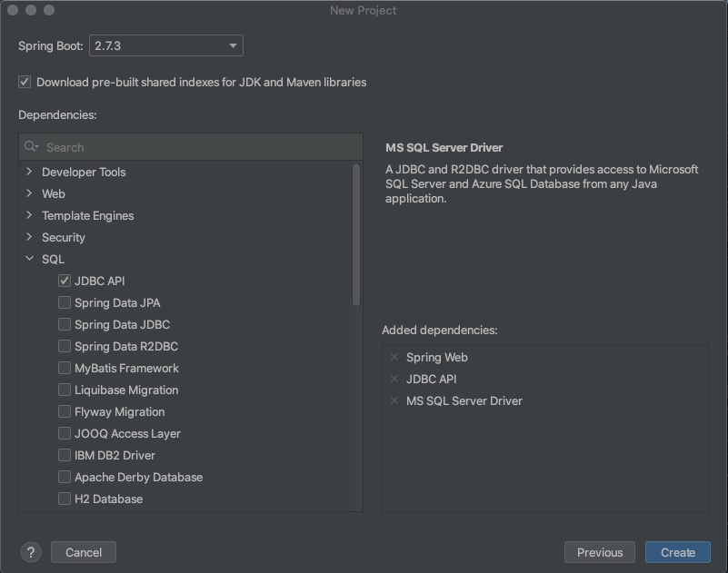Click the search magnifier icon
This screenshot has width=728, height=573.
(x=31, y=146)
